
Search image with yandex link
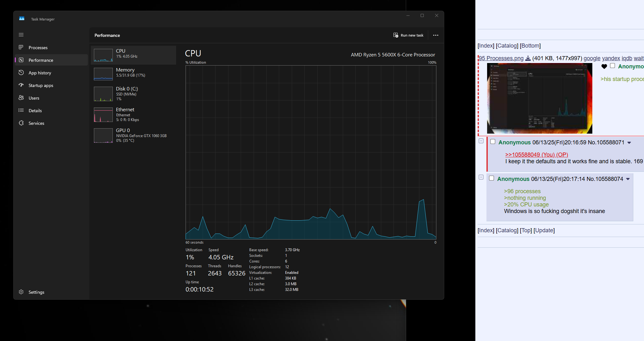(x=611, y=58)
